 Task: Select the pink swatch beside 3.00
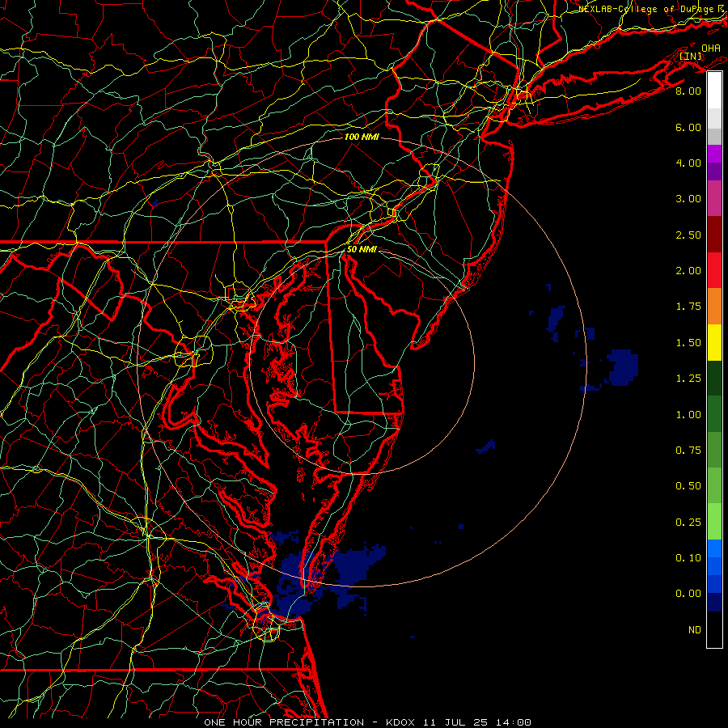[x=714, y=198]
